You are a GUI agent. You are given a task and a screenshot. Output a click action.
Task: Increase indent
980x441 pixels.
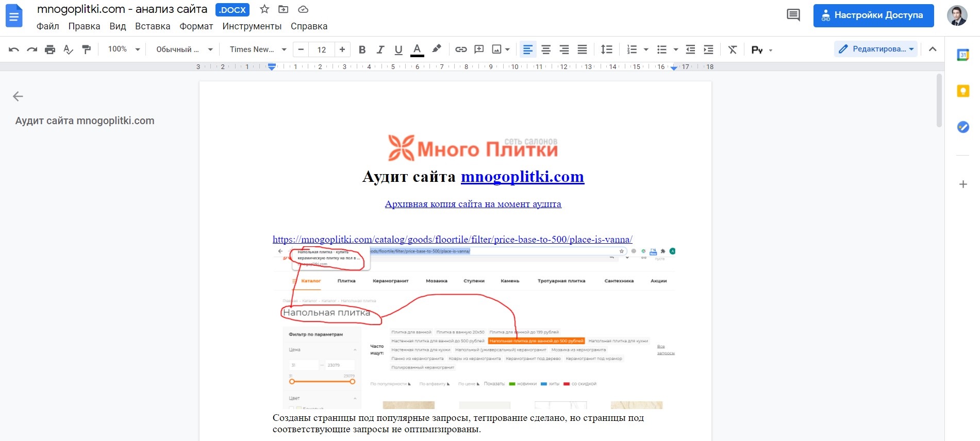point(709,49)
